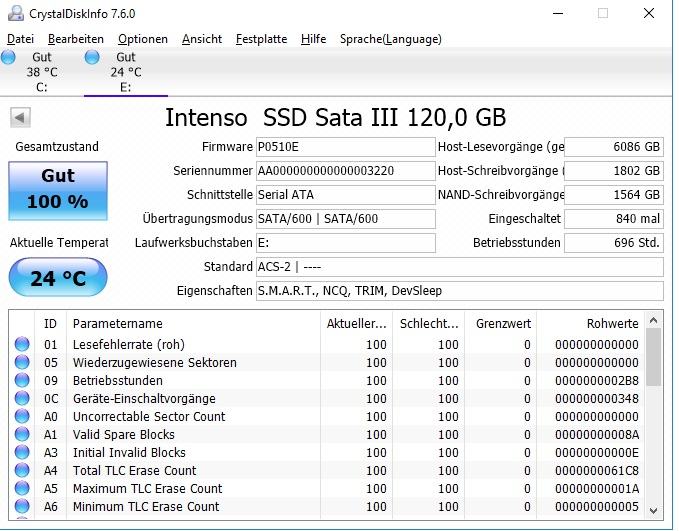The width and height of the screenshot is (679, 531).
Task: Click the Rohwerte column header
Action: click(591, 324)
